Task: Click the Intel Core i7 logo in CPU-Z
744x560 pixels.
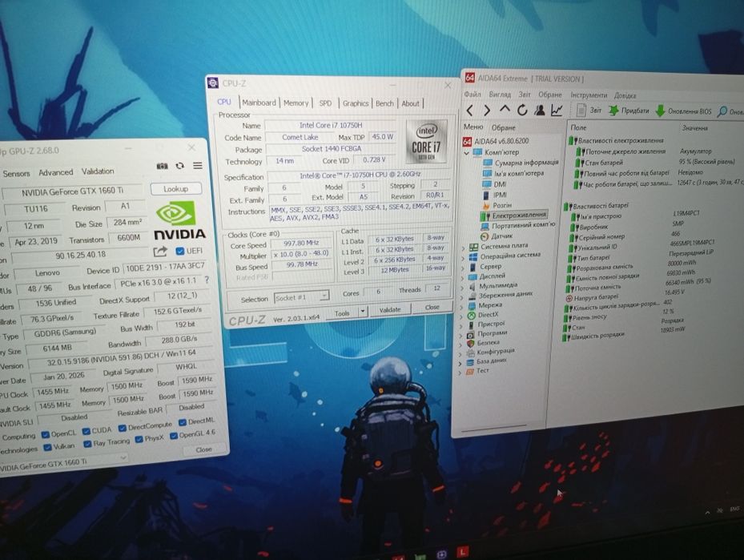Action: tap(426, 142)
